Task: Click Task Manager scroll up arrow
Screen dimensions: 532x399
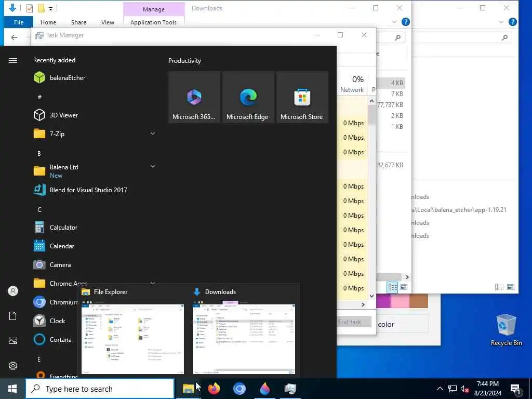Action: tap(371, 101)
